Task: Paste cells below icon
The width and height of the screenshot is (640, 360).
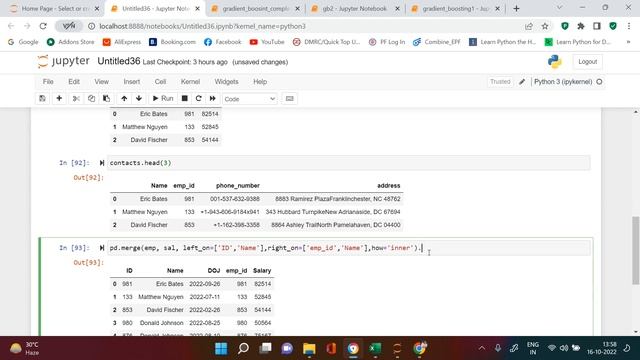Action: (106, 98)
